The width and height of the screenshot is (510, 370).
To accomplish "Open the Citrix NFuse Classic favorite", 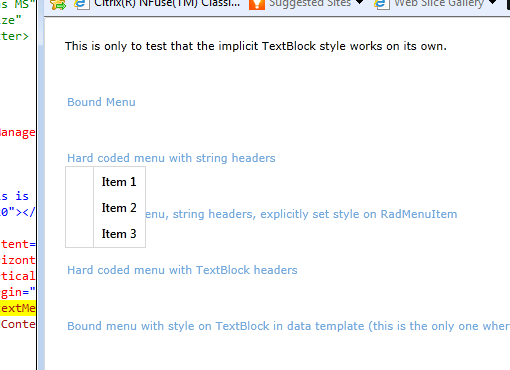I will [x=167, y=4].
